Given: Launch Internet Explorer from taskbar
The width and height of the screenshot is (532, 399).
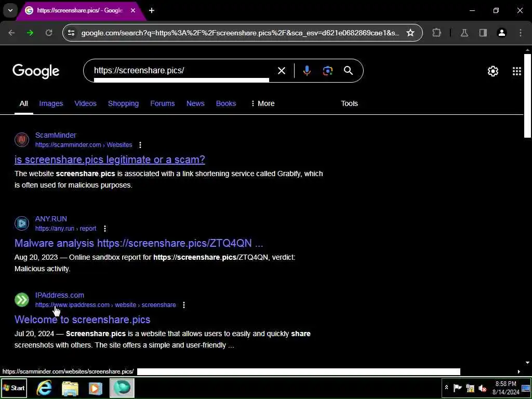Looking at the screenshot, I should 45,388.
